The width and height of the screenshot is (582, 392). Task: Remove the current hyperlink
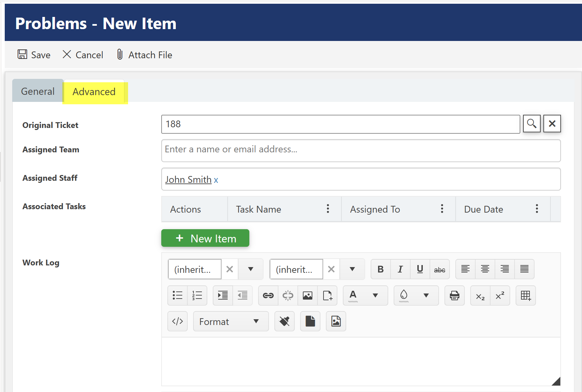click(x=288, y=295)
